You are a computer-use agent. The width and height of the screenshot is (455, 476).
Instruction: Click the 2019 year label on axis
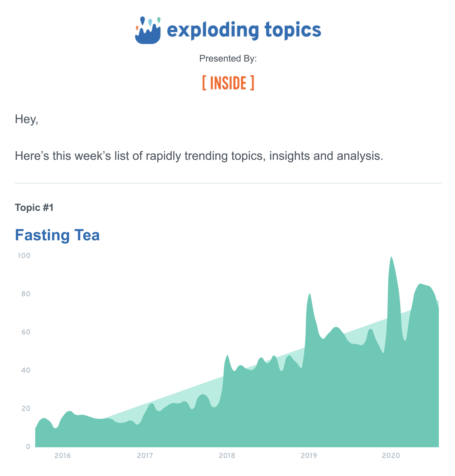[309, 455]
